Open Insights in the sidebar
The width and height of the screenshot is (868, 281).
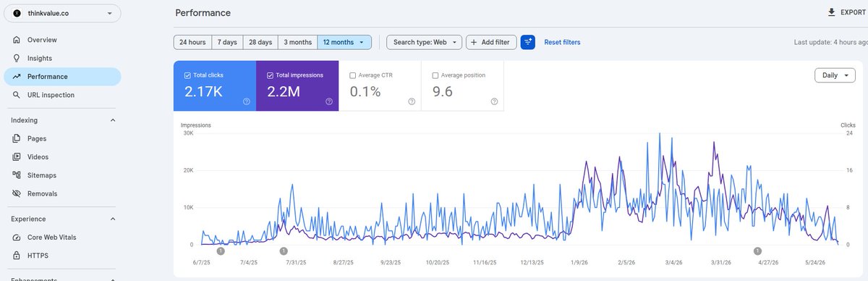(x=62, y=58)
